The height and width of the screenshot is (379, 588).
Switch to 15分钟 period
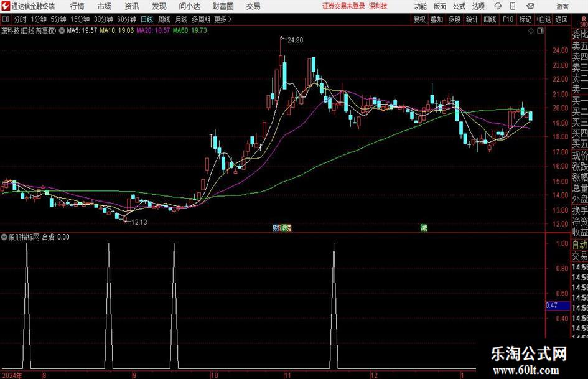(x=80, y=19)
